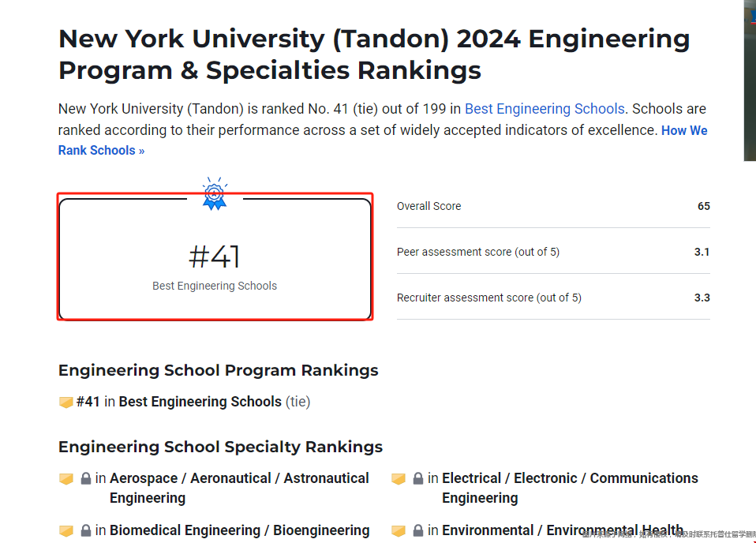Viewport: 756px width, 543px height.
Task: Open Environmental / Environmental Health link
Action: [x=562, y=530]
